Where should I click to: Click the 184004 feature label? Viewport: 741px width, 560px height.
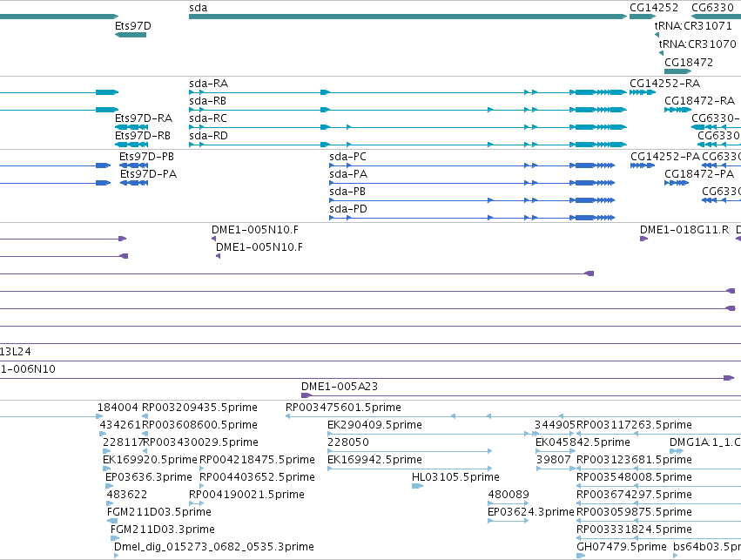118,408
